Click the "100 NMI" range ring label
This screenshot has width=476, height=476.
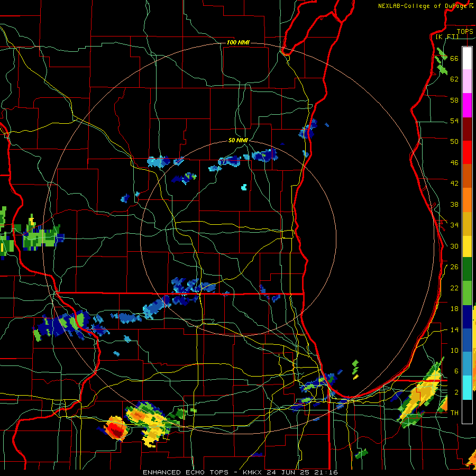(238, 42)
